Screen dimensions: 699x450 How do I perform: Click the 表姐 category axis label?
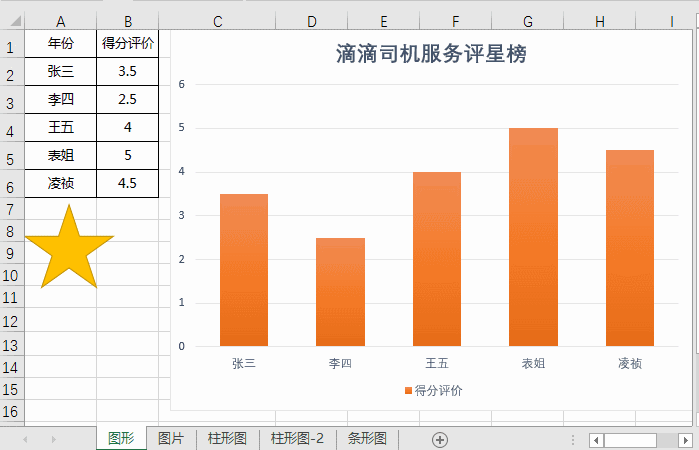point(533,363)
